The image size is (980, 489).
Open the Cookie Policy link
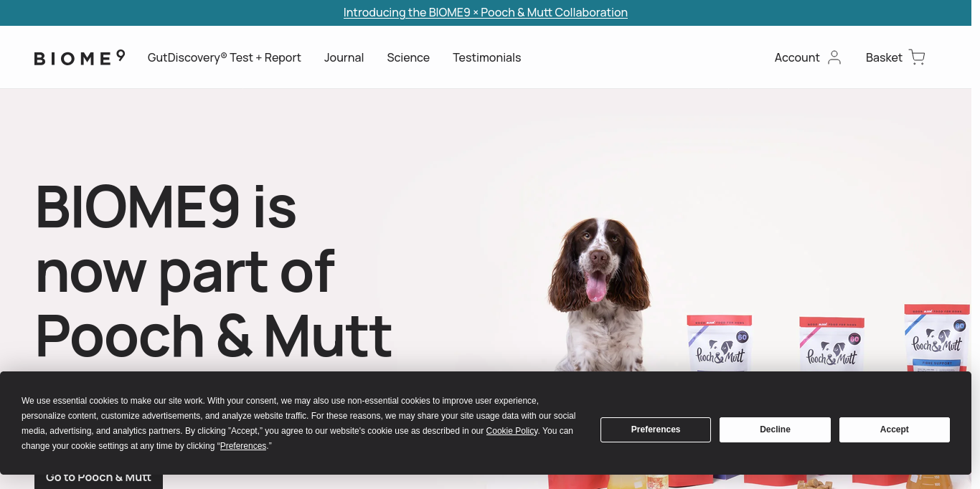point(512,431)
